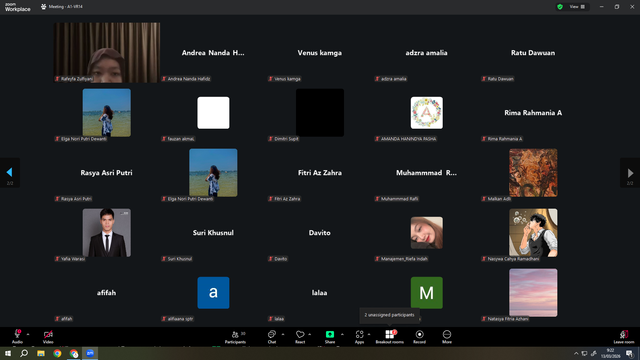640x360 pixels.
Task: Select Suri Khusnul participant tile
Action: [x=213, y=233]
